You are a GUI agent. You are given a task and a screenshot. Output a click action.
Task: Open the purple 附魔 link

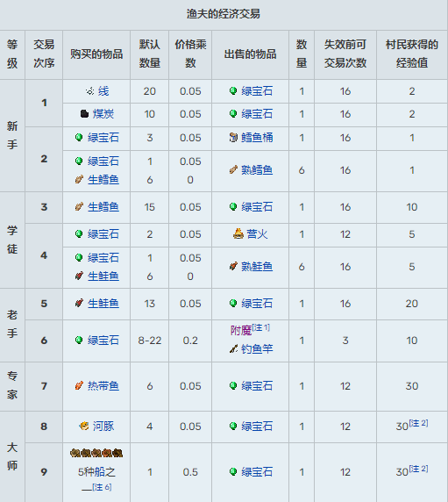[x=241, y=330]
